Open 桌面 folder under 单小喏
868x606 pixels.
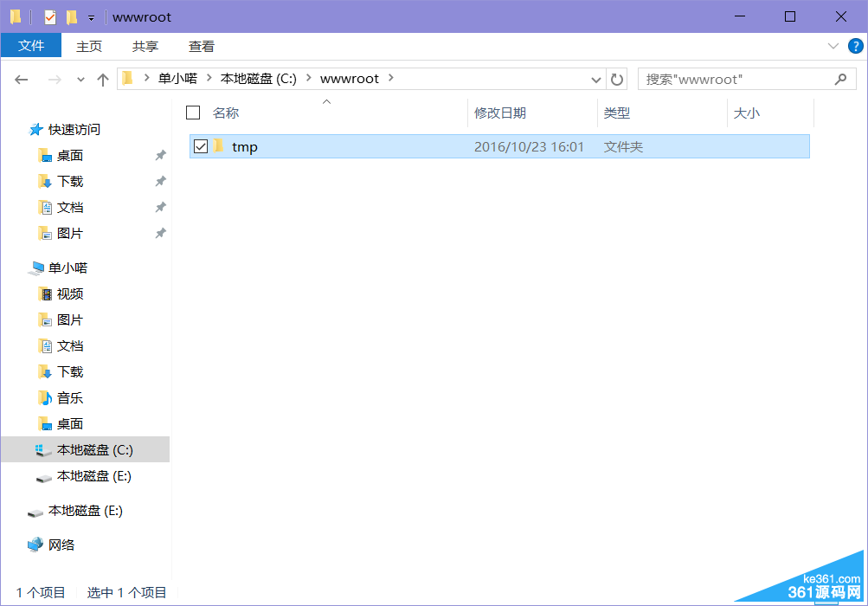pyautogui.click(x=70, y=424)
